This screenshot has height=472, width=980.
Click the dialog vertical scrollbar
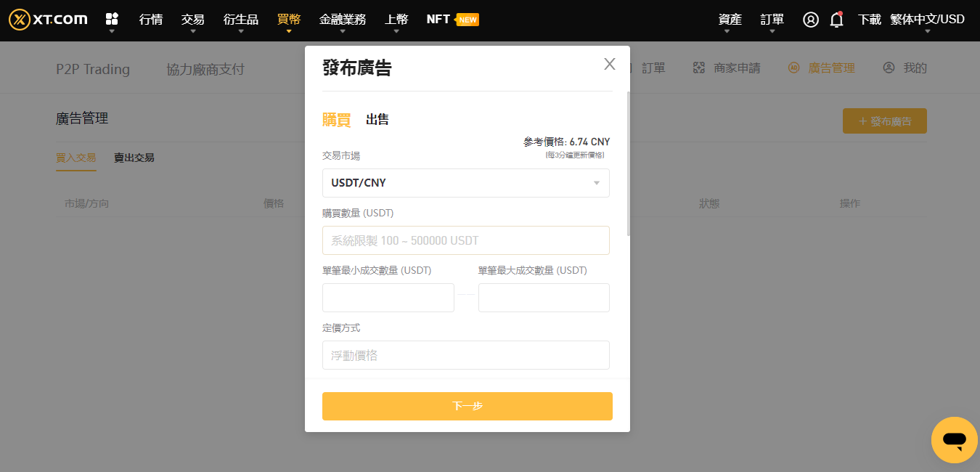[x=628, y=163]
